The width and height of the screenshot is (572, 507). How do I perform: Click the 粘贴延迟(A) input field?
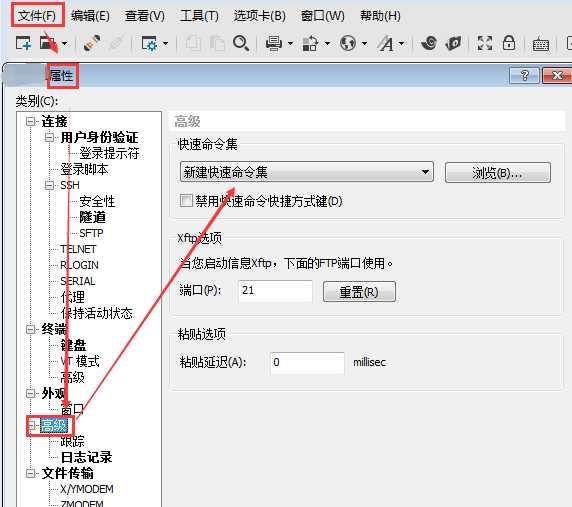[x=307, y=363]
